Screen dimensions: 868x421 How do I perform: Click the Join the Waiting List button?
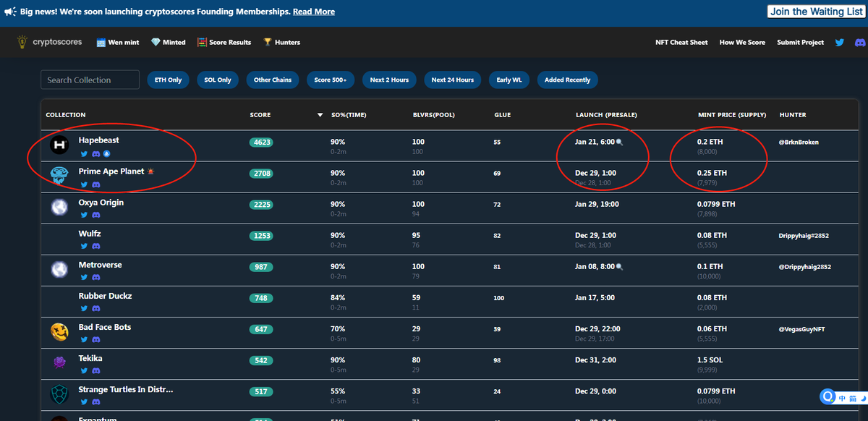(x=816, y=12)
